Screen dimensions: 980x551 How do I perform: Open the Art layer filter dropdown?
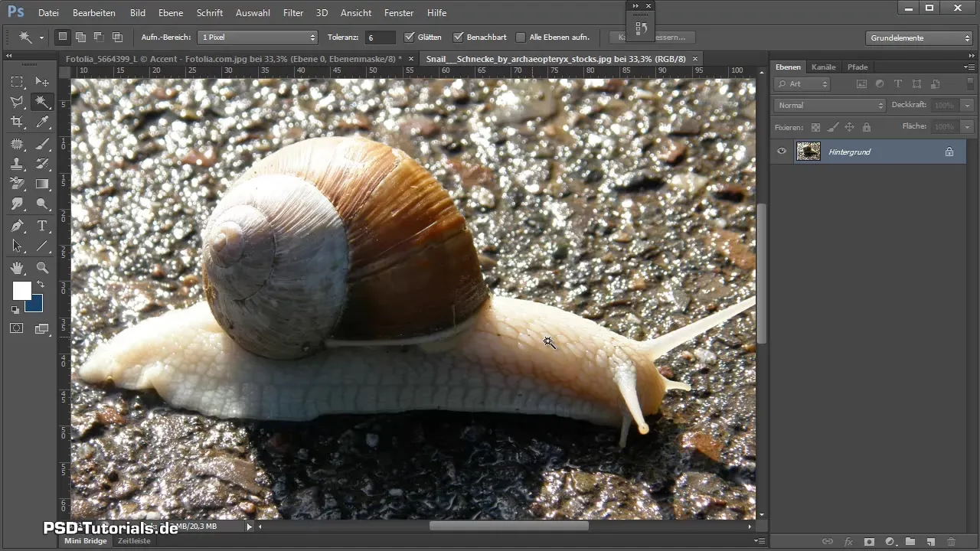pyautogui.click(x=802, y=83)
